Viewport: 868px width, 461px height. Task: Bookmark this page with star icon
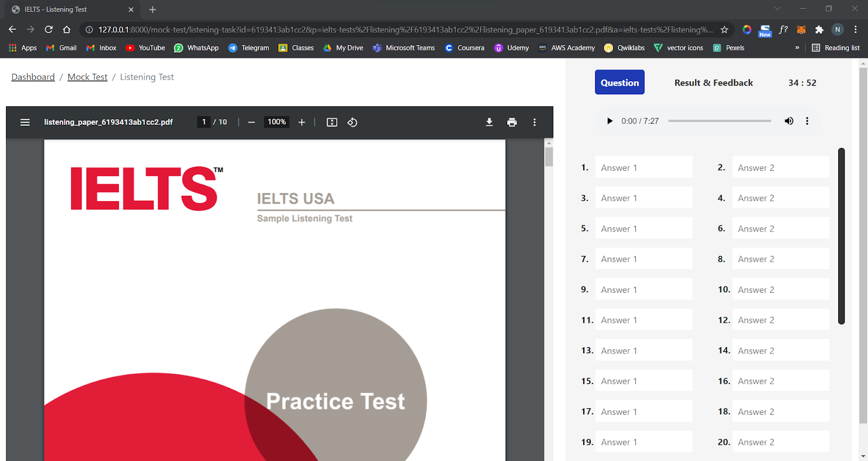[724, 30]
